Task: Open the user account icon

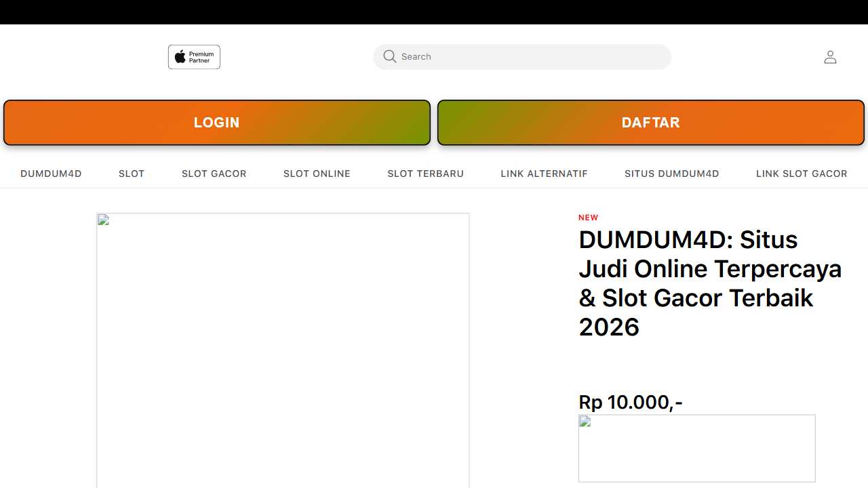Action: pyautogui.click(x=830, y=57)
